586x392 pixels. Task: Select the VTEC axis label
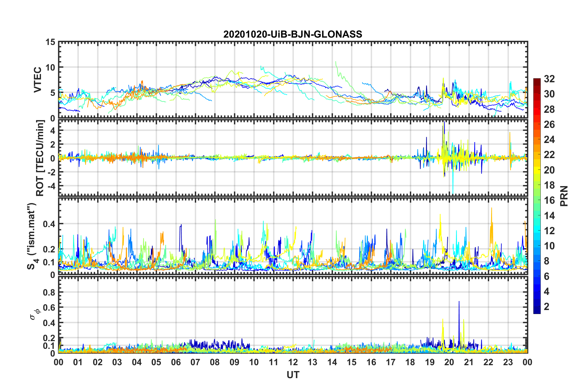(38, 80)
